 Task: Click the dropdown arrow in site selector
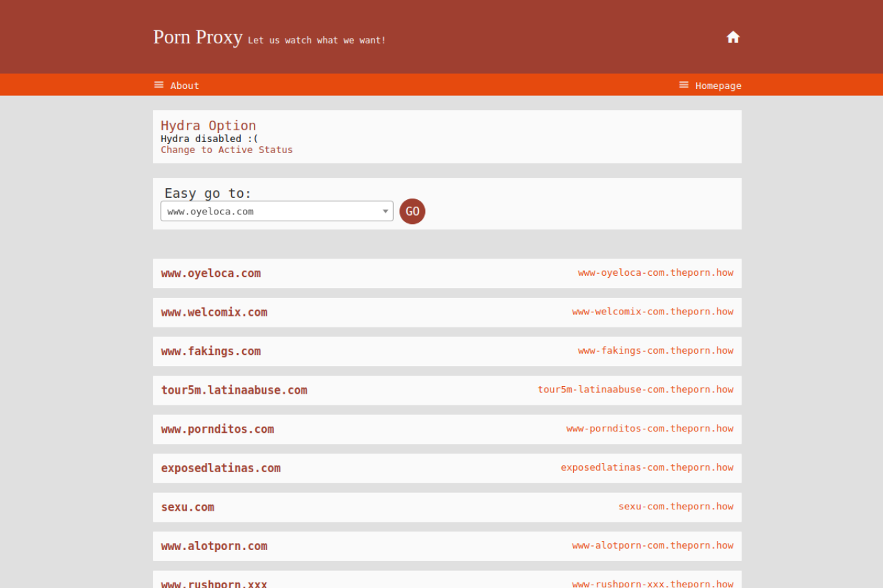coord(386,212)
